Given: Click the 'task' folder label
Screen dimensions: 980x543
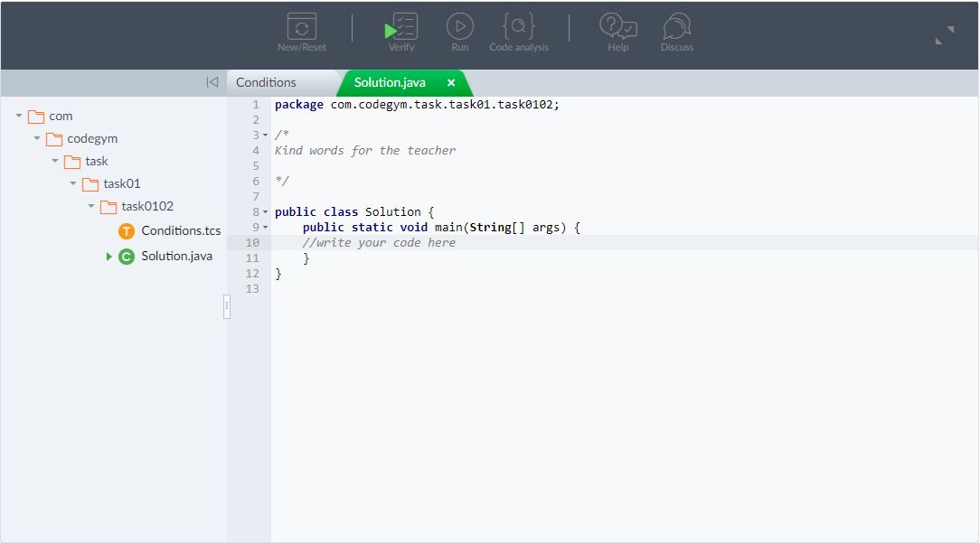Looking at the screenshot, I should (x=97, y=161).
